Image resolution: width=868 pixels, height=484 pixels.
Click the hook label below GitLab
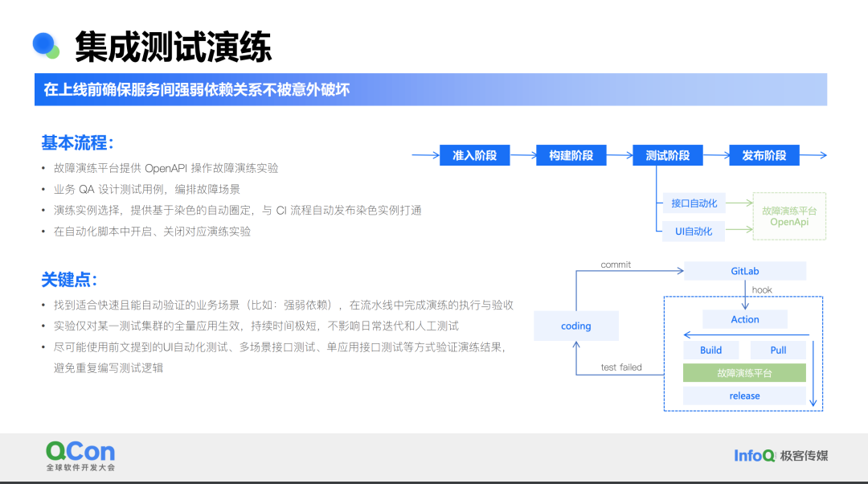pos(762,289)
